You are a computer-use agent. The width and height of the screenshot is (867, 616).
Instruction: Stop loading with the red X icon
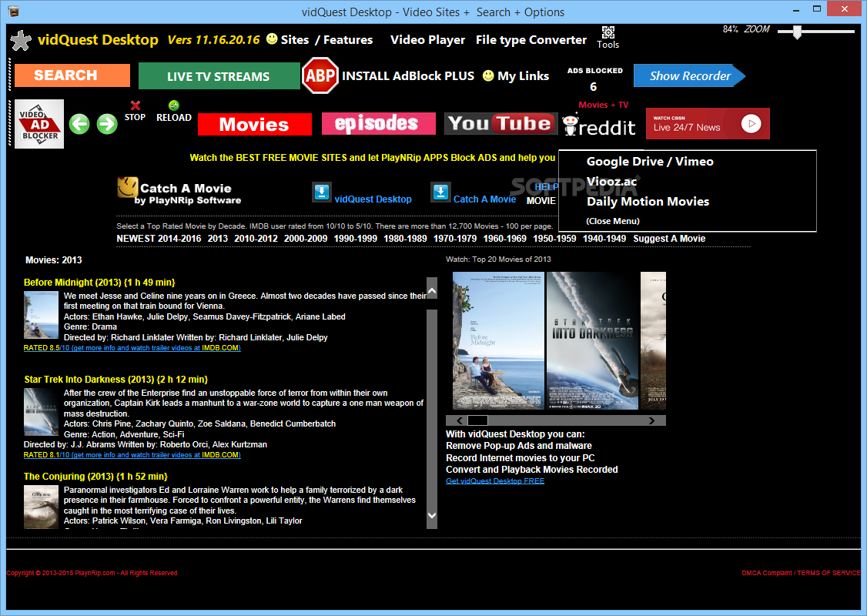(x=136, y=105)
